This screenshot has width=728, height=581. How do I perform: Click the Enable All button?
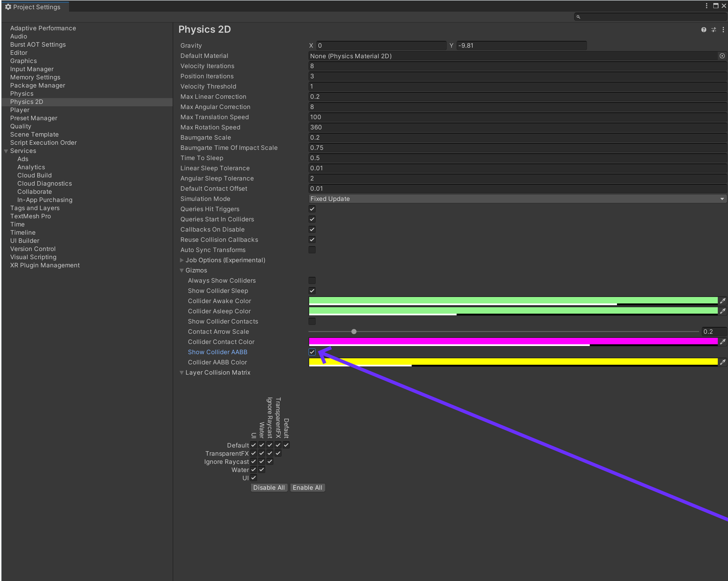tap(307, 487)
